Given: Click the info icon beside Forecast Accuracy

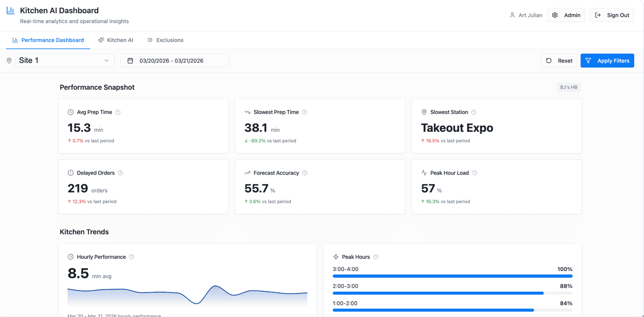Looking at the screenshot, I should (x=305, y=173).
